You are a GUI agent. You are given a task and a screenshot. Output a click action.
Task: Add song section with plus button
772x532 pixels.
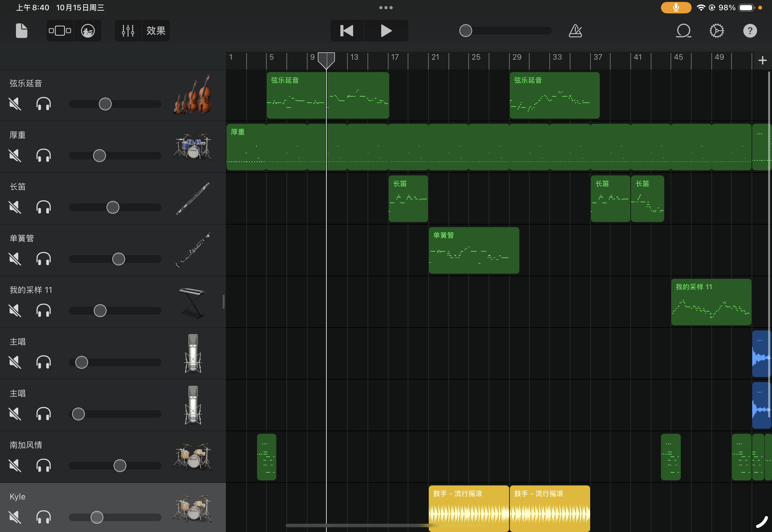(x=762, y=60)
